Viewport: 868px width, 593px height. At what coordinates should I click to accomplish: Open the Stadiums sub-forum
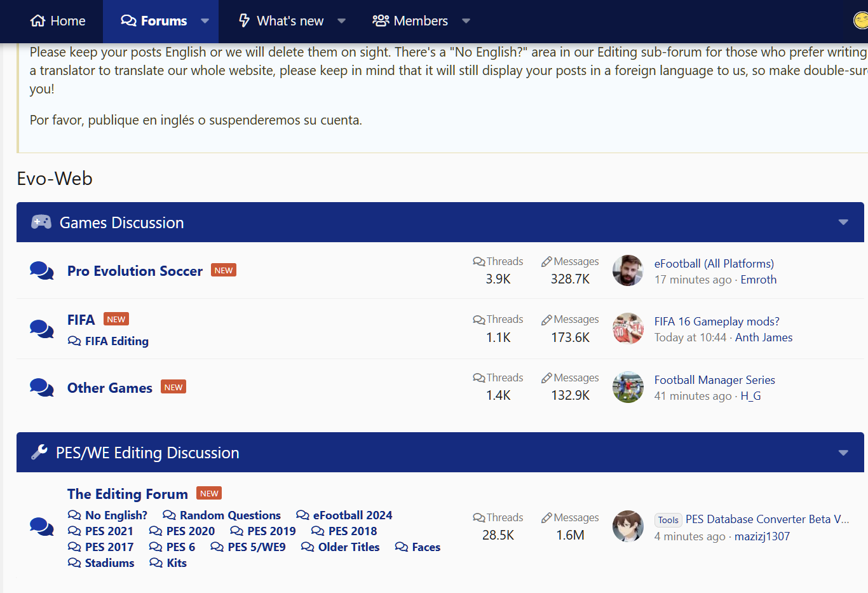point(110,563)
